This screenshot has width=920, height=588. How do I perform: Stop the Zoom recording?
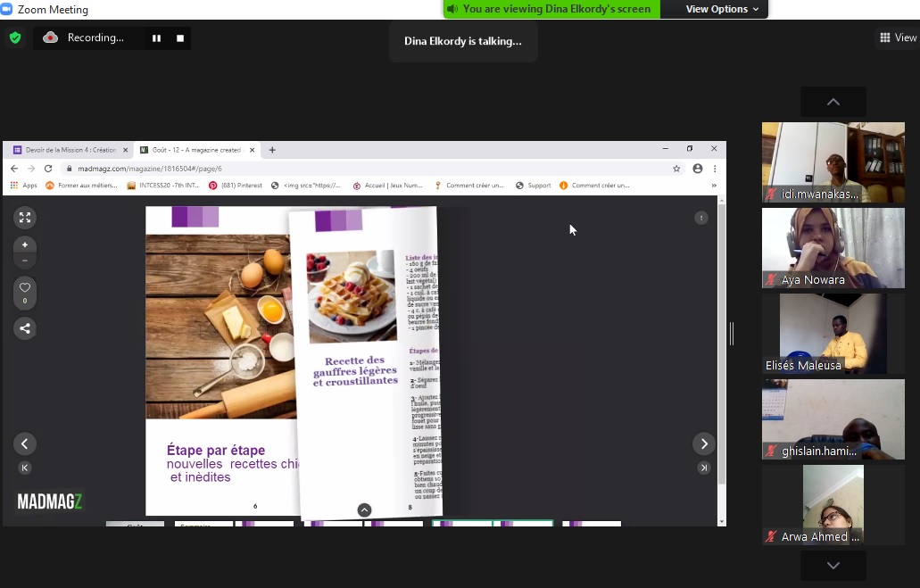[180, 38]
